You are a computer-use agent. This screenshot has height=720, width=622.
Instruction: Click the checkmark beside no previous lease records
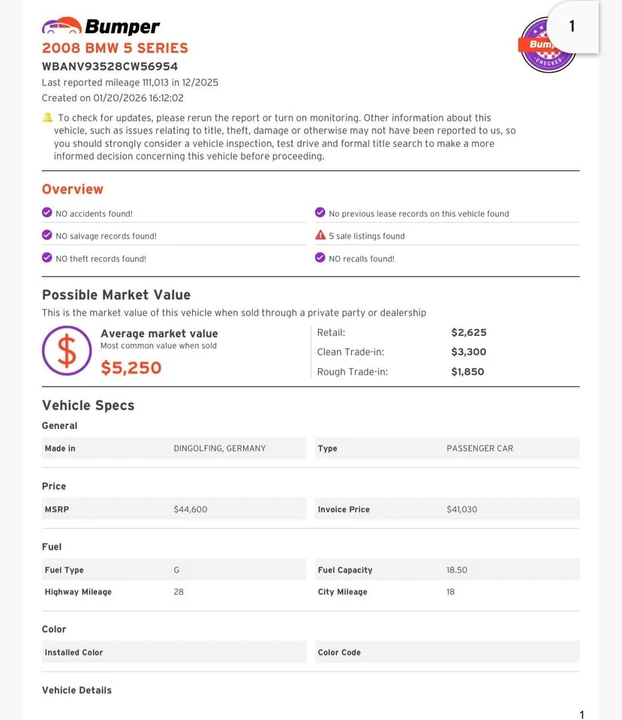tap(320, 212)
